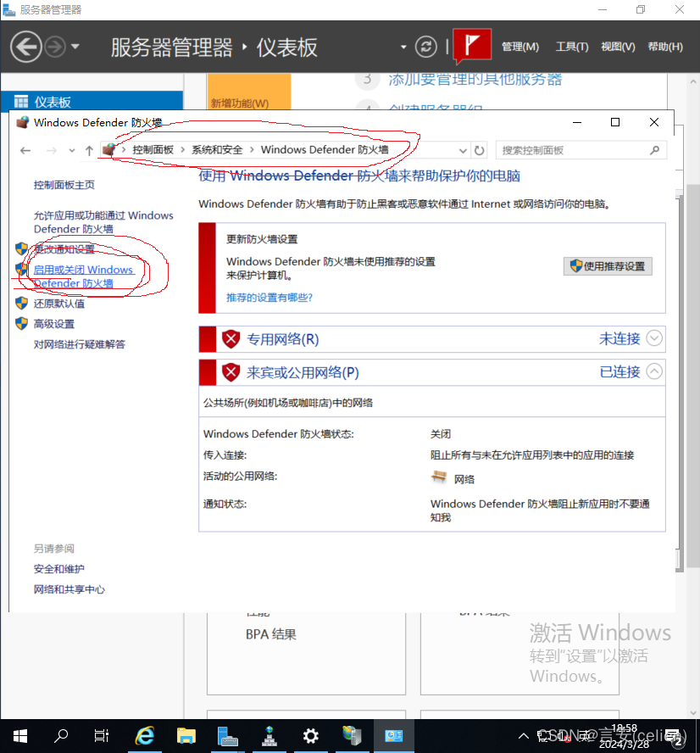Viewport: 700px width, 753px height.
Task: Refresh the Server Manager dashboard
Action: pos(426,47)
